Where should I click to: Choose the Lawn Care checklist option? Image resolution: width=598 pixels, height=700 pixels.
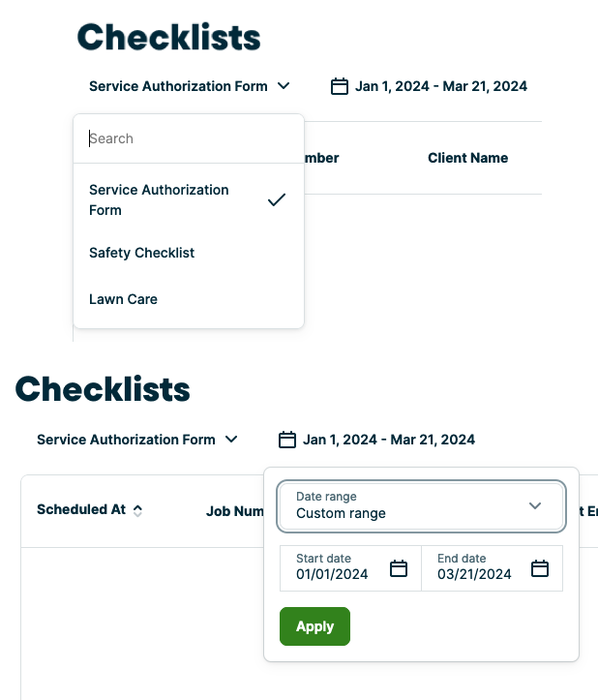coord(123,299)
